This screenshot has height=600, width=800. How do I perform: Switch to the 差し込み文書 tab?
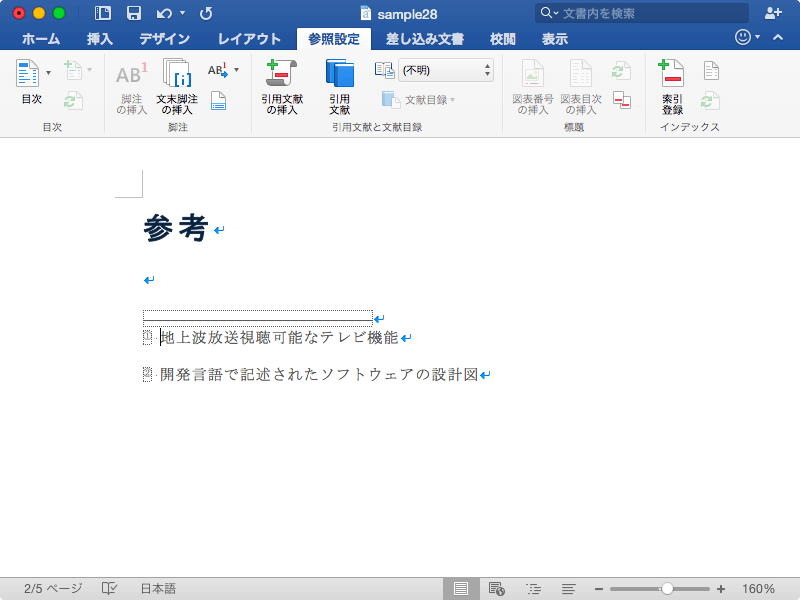tap(424, 39)
